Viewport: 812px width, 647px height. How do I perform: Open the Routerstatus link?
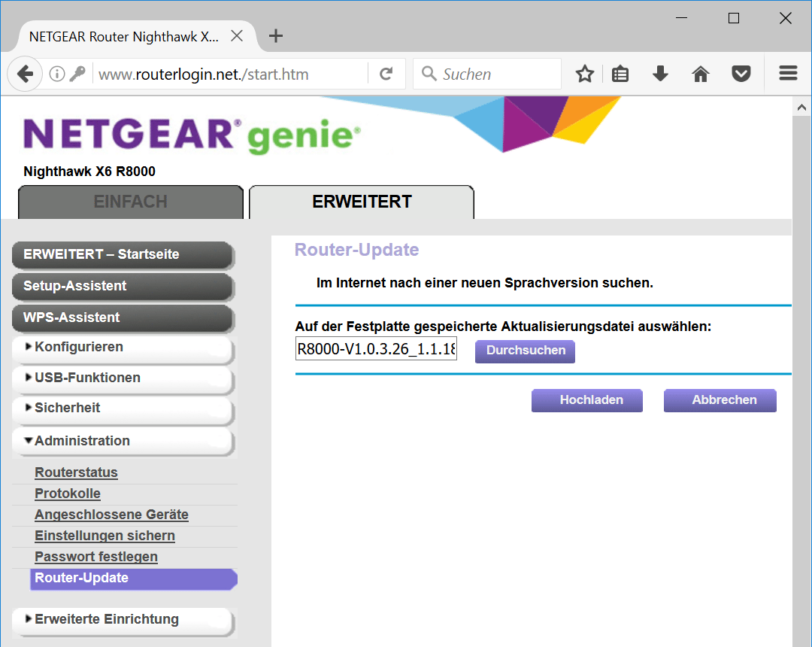pyautogui.click(x=76, y=472)
